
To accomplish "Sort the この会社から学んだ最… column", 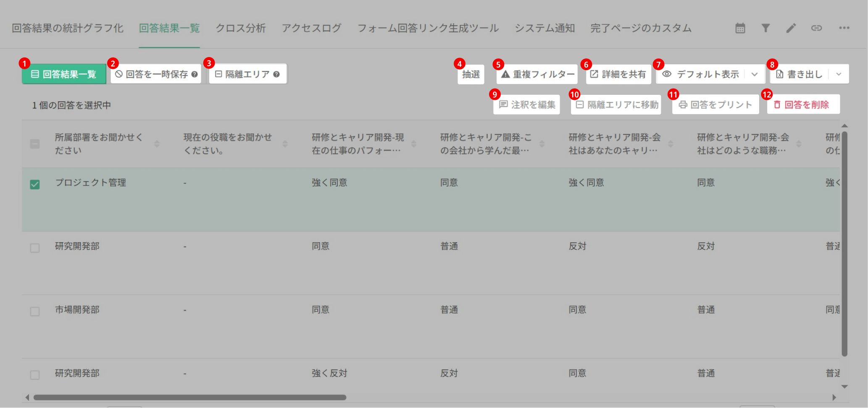I will (x=542, y=144).
